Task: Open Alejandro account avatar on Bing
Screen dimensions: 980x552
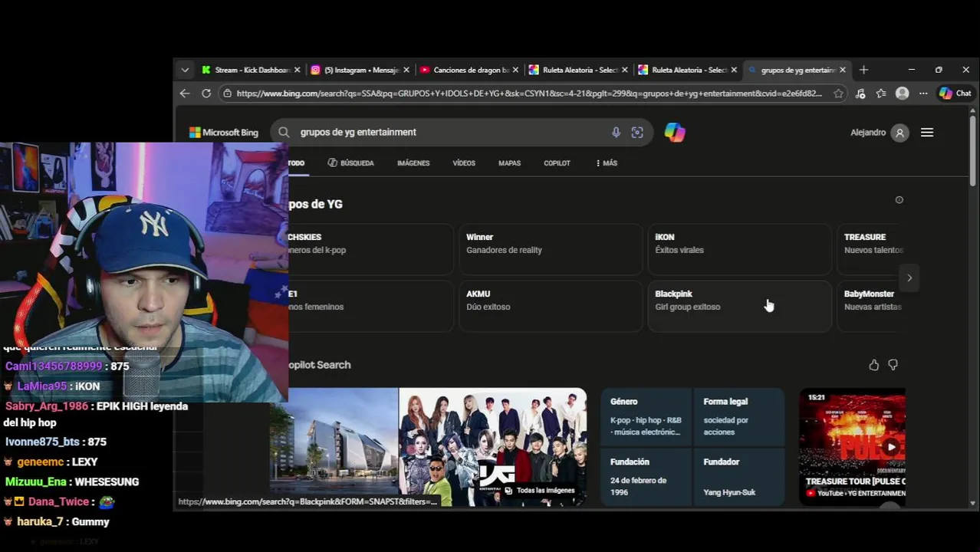Action: pyautogui.click(x=900, y=133)
